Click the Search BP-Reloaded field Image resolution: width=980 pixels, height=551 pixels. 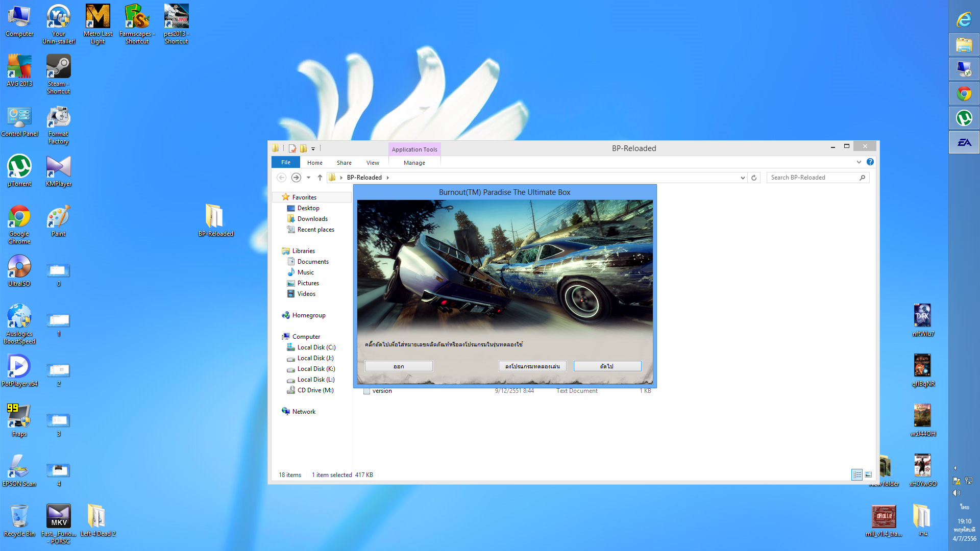812,178
